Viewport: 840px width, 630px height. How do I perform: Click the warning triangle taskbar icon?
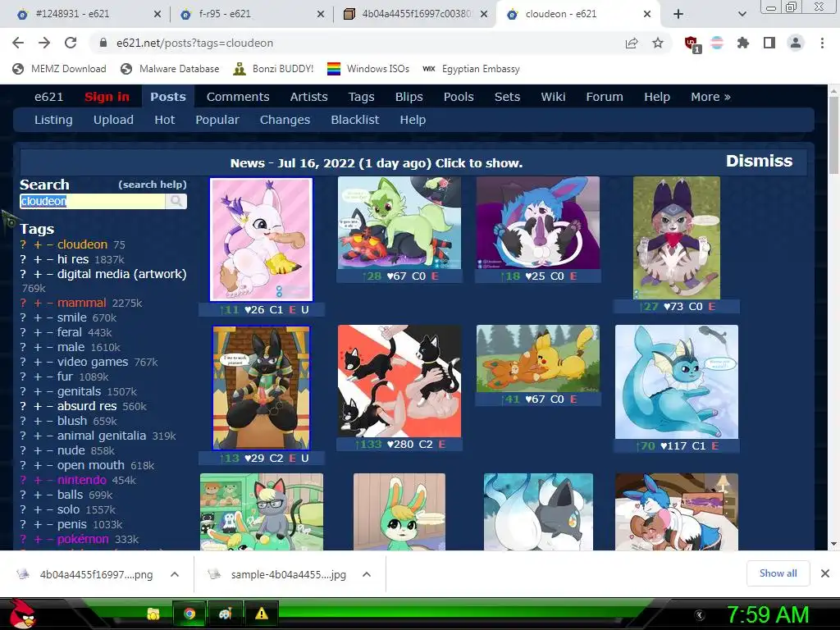click(262, 614)
